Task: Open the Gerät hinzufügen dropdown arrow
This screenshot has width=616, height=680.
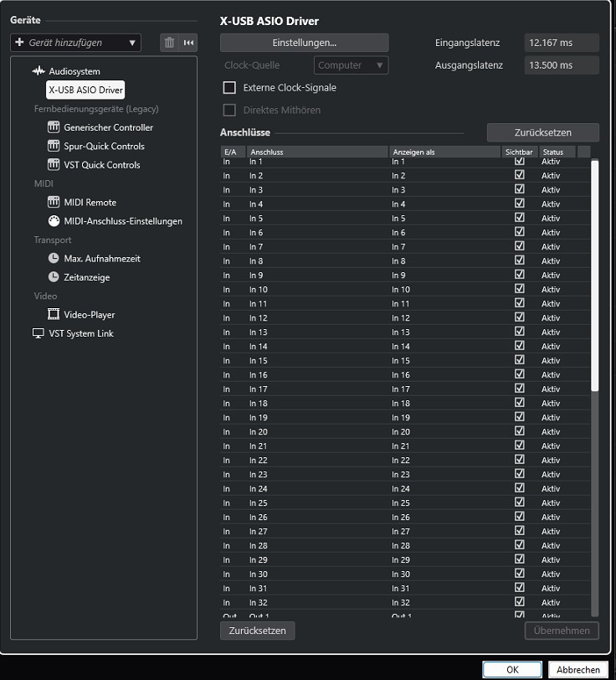Action: pos(132,43)
